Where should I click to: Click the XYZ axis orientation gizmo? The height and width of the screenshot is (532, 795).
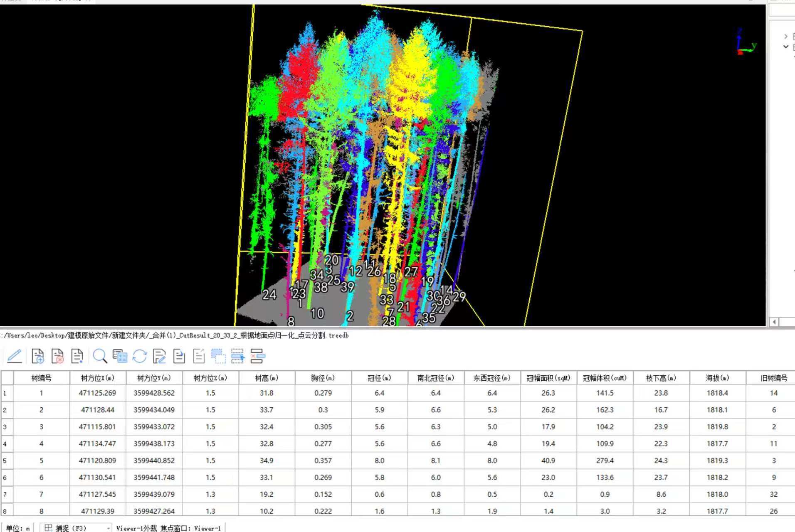point(746,42)
